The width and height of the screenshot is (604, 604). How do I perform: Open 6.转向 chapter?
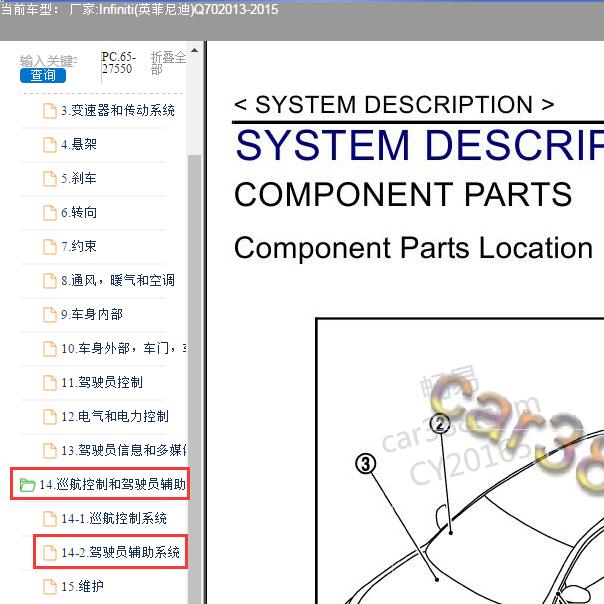[x=79, y=212]
